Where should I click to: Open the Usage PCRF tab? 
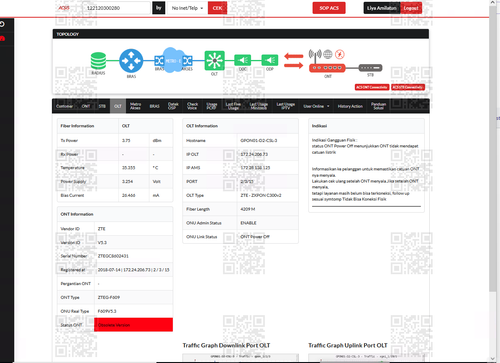[212, 106]
